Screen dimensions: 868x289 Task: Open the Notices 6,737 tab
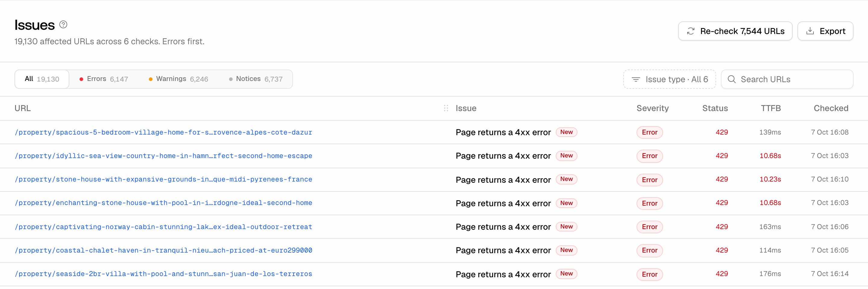pyautogui.click(x=256, y=79)
